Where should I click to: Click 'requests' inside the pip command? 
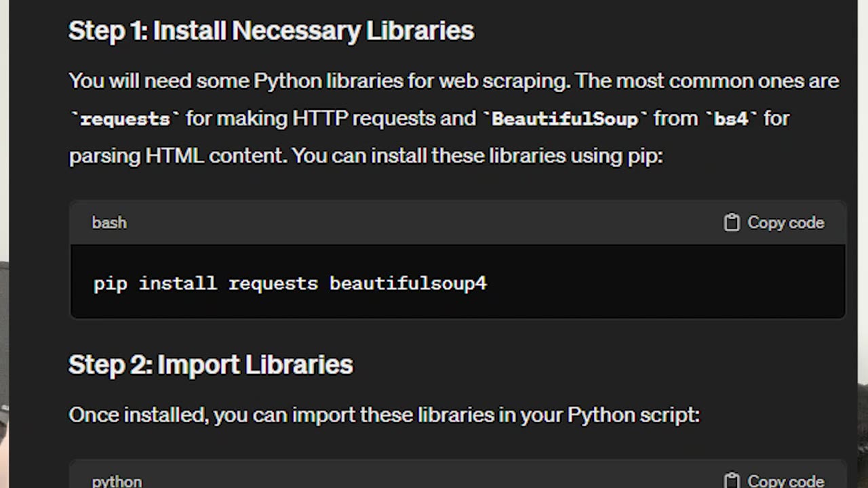tap(273, 284)
